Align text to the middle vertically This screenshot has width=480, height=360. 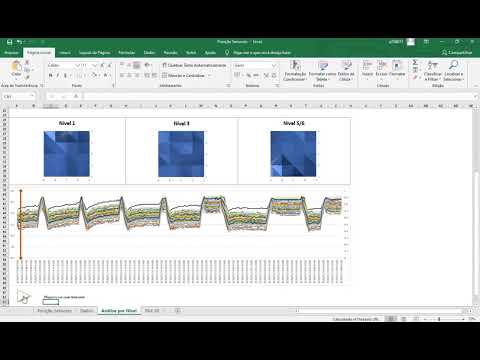[129, 65]
